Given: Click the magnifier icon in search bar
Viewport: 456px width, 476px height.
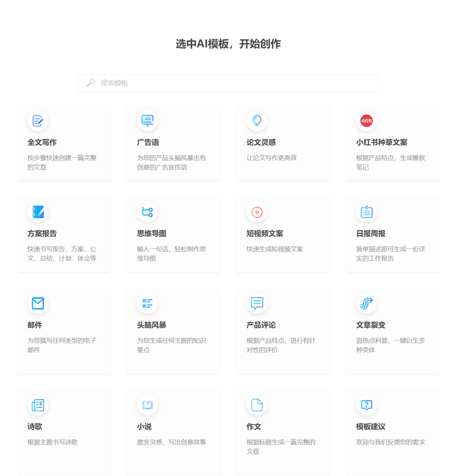Looking at the screenshot, I should 90,83.
